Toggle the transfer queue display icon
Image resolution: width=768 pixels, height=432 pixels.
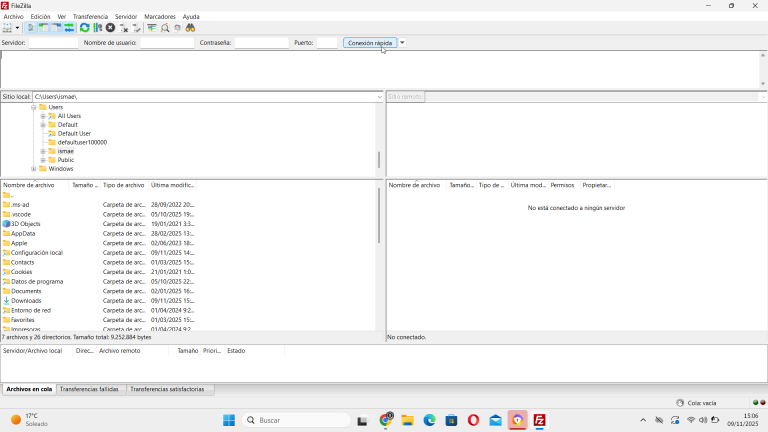coord(69,28)
